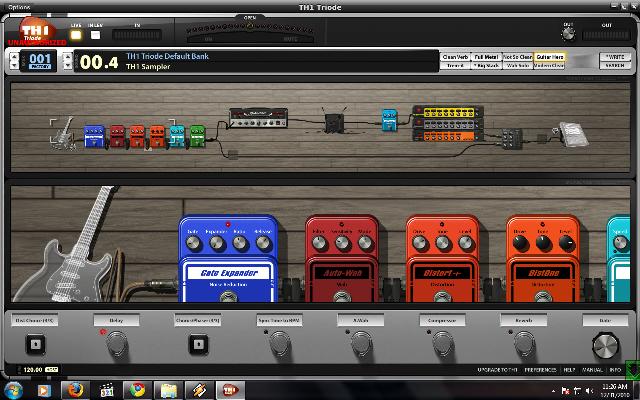The height and width of the screenshot is (400, 640).
Task: Toggle the IN LEV button
Action: tap(96, 35)
